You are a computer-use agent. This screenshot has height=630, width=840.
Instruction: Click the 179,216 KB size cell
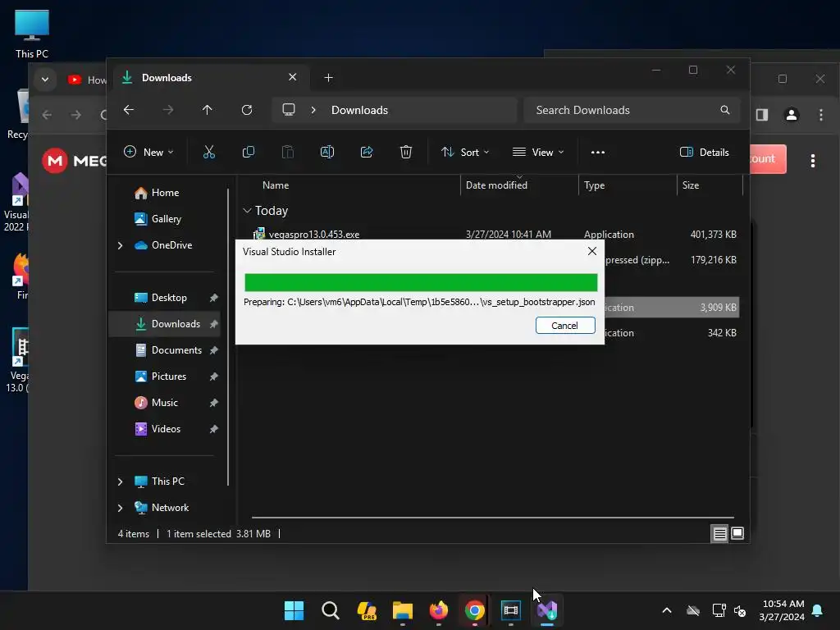pyautogui.click(x=713, y=260)
